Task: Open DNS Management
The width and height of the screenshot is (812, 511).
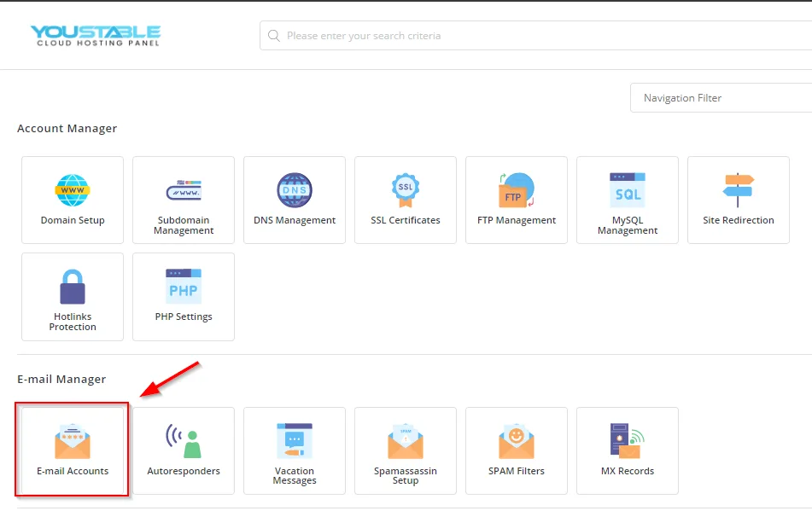Action: (294, 200)
